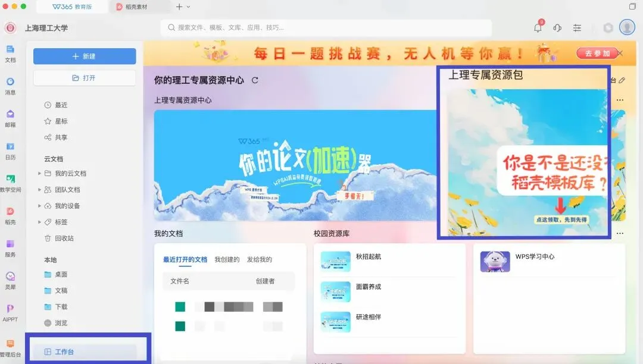Click the 你的论文加速器 banner image
Viewport: 643px width, 364px height.
(296, 165)
